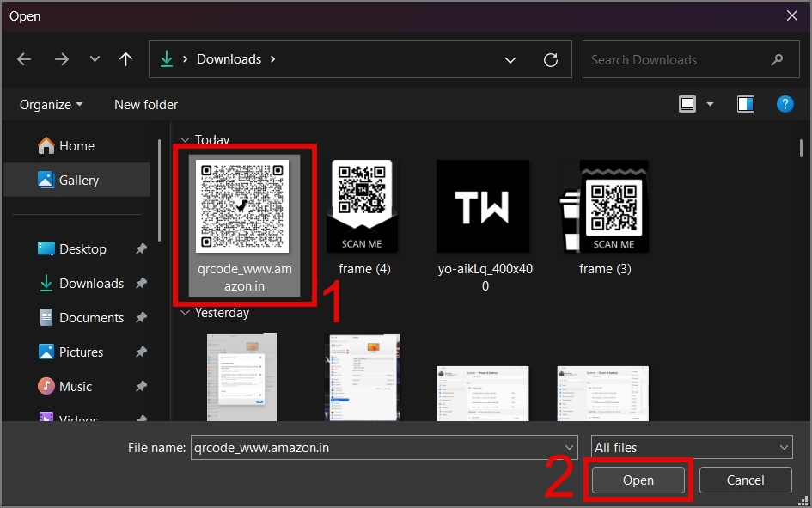This screenshot has height=508, width=812.
Task: Click the Forward navigation arrow
Action: pos(61,59)
